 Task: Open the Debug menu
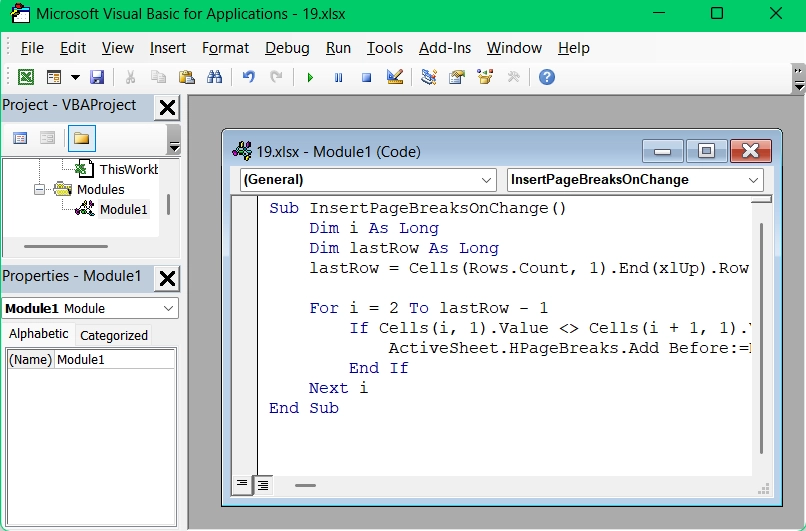click(x=287, y=48)
